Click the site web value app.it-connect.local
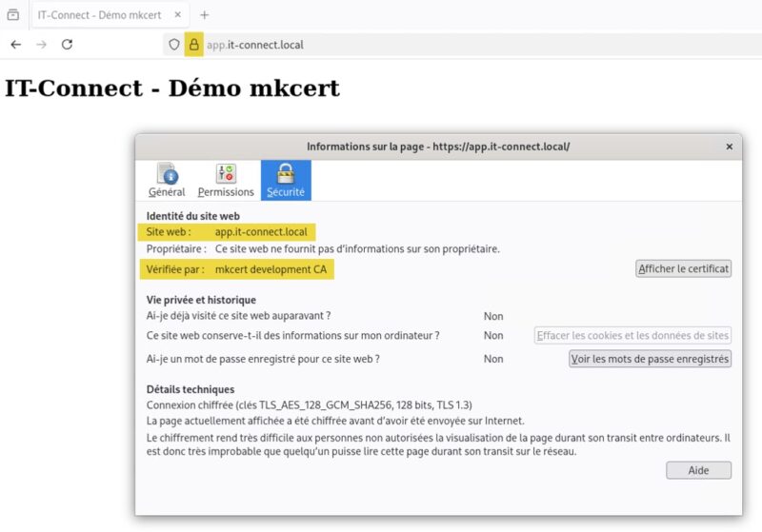Image resolution: width=762 pixels, height=532 pixels. pos(261,232)
